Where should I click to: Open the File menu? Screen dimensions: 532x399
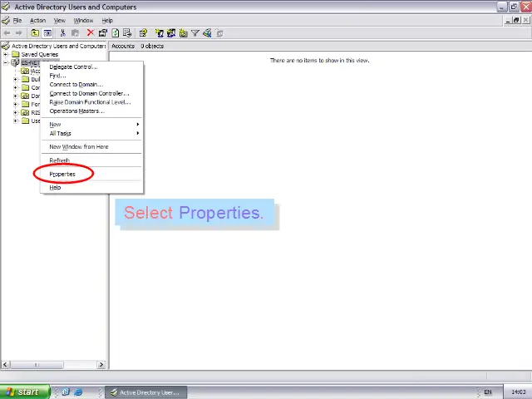click(x=17, y=20)
